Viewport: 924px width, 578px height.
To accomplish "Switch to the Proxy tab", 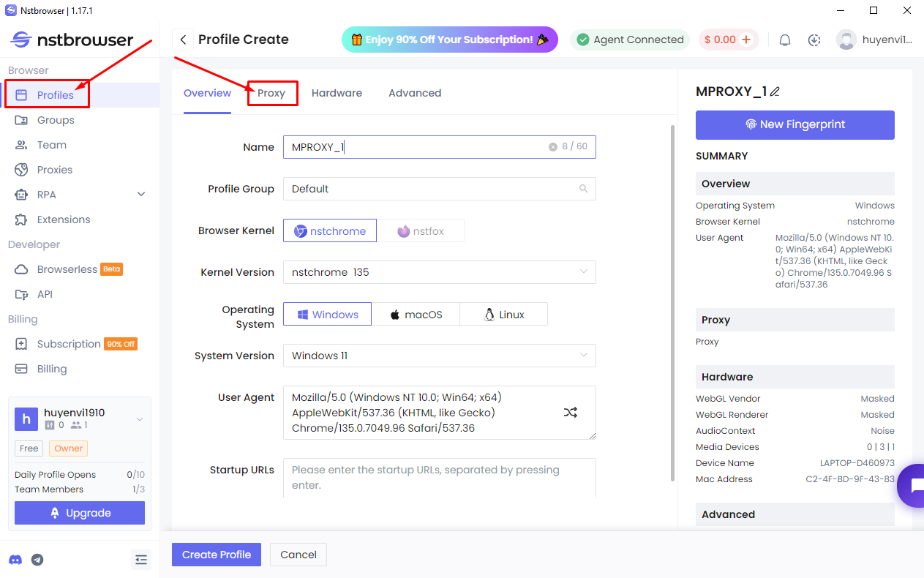I will [271, 93].
